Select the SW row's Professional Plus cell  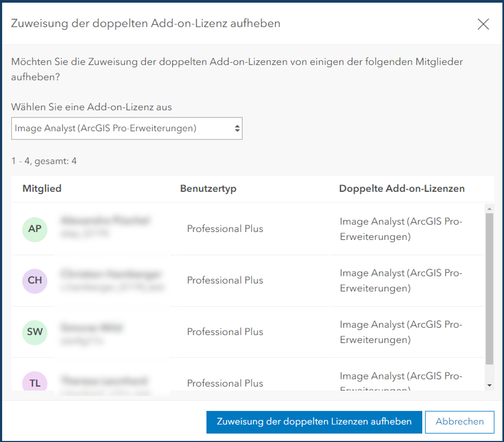(x=225, y=332)
